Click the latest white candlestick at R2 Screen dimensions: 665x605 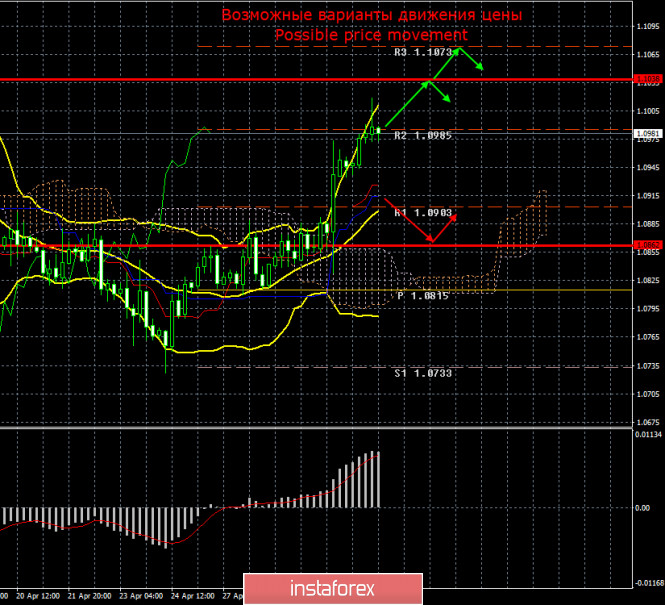[378, 131]
